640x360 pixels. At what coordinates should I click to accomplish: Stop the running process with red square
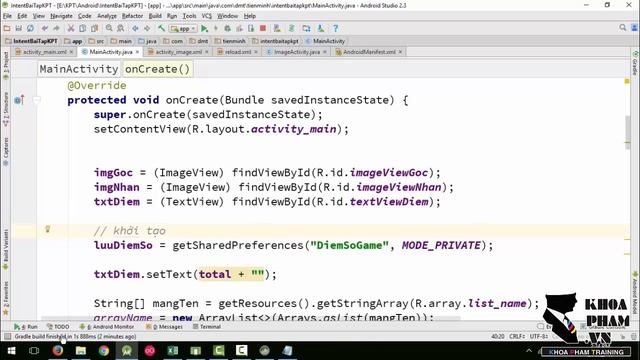(263, 28)
